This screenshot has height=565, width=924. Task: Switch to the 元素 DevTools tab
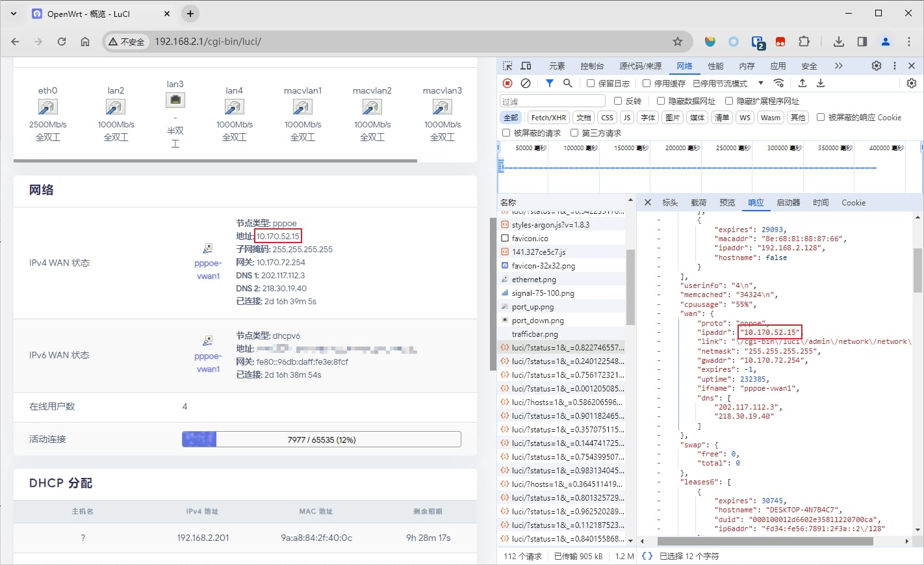coord(557,66)
